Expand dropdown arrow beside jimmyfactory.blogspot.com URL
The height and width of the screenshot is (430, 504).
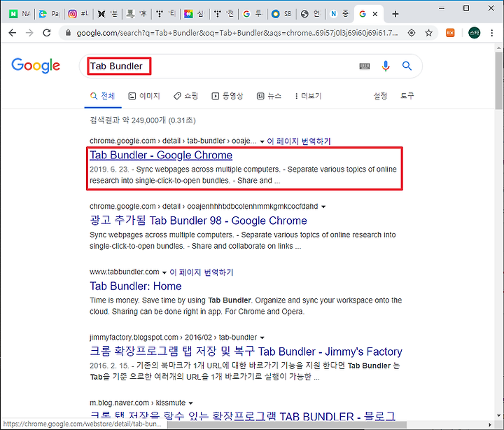(262, 338)
